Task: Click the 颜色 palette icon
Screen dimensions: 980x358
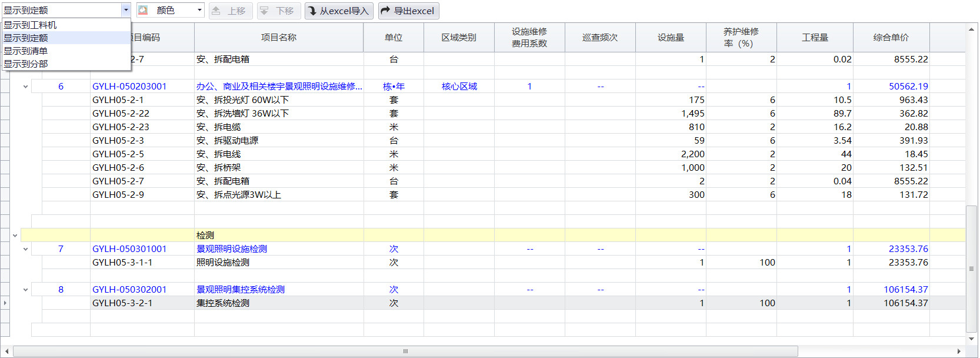Action: pos(143,10)
